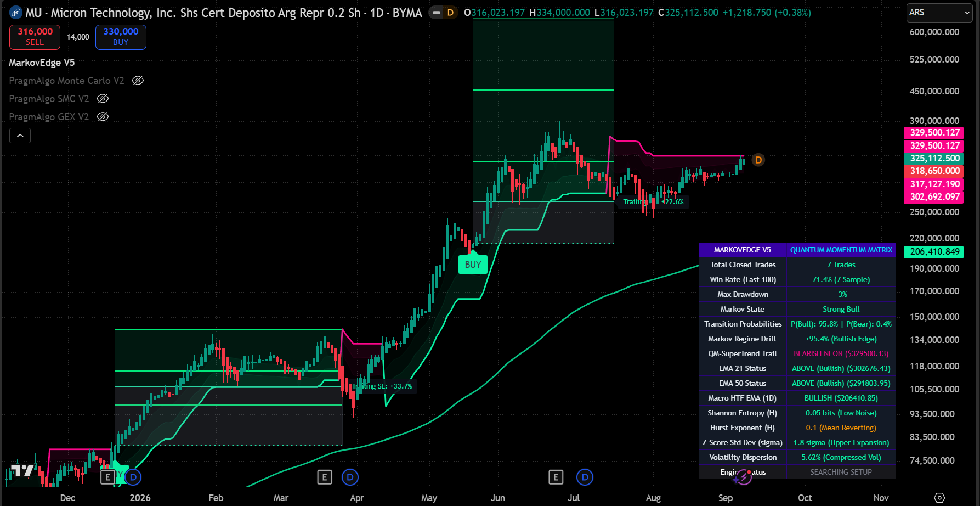Click the red 318,650.000 price label

pyautogui.click(x=933, y=171)
